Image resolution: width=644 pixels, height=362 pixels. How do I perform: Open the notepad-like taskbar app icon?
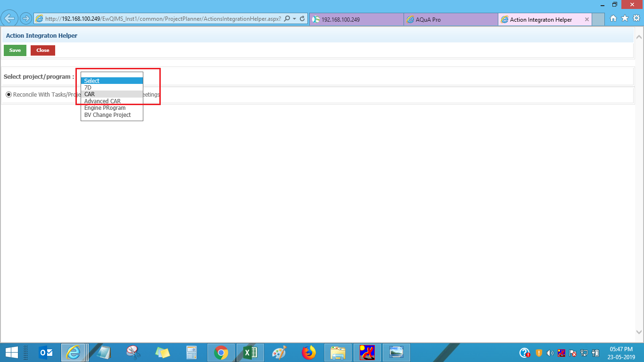pos(103,352)
